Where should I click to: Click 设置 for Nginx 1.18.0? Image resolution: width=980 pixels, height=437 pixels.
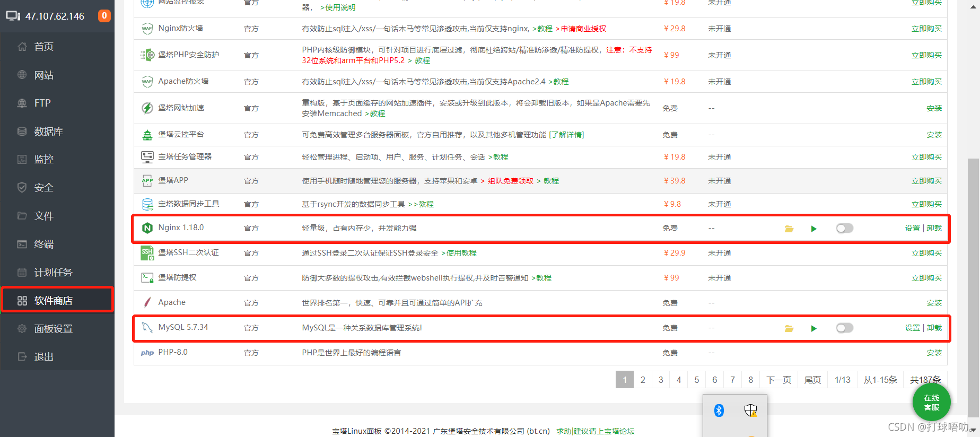[912, 228]
